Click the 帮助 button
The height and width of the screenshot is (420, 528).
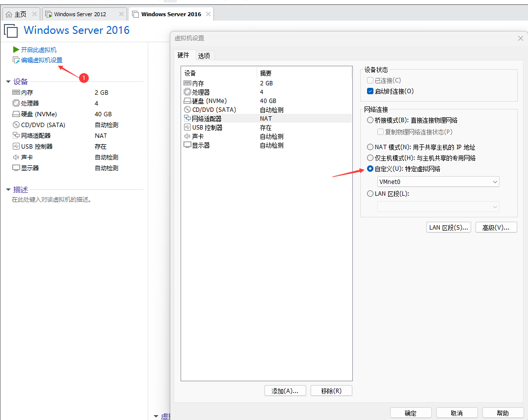point(503,413)
